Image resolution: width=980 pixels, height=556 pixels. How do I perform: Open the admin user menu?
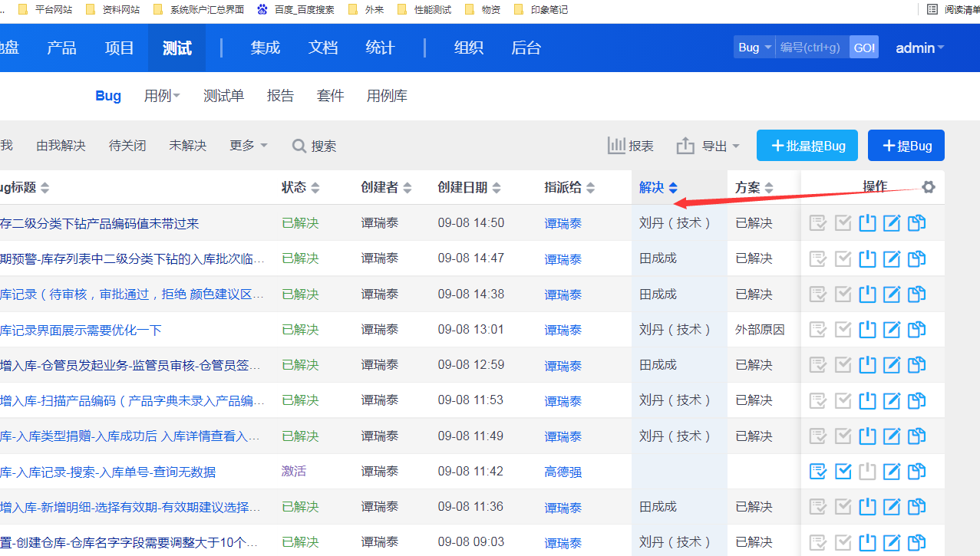[919, 48]
